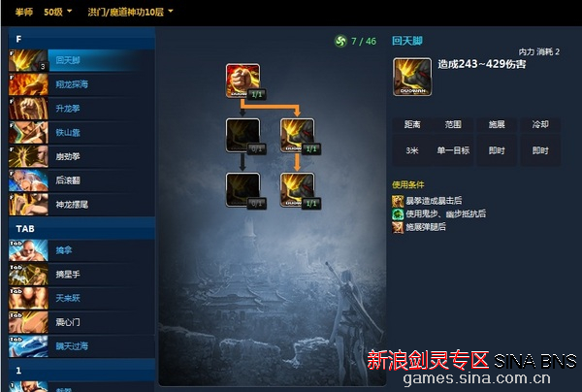Click the learned 1/1 middle-right skill node

[298, 135]
